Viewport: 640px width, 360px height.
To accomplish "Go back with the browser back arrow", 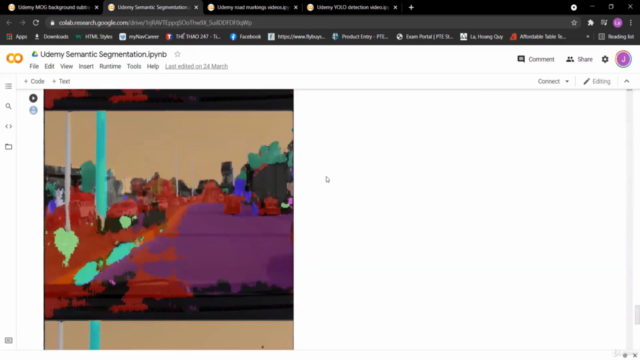I will click(x=9, y=22).
